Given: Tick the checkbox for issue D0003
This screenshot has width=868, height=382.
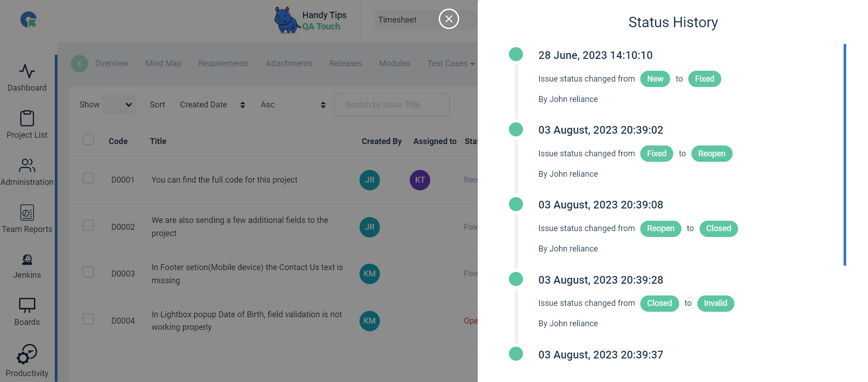Looking at the screenshot, I should [88, 272].
